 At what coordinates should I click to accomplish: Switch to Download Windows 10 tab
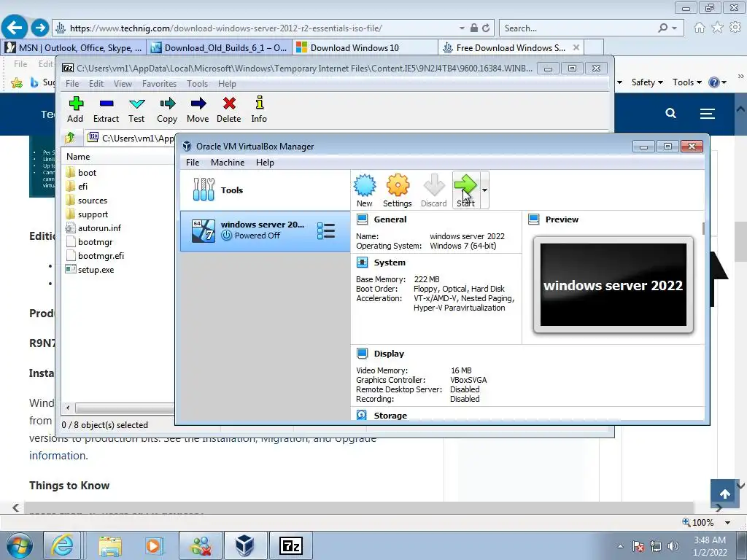365,47
